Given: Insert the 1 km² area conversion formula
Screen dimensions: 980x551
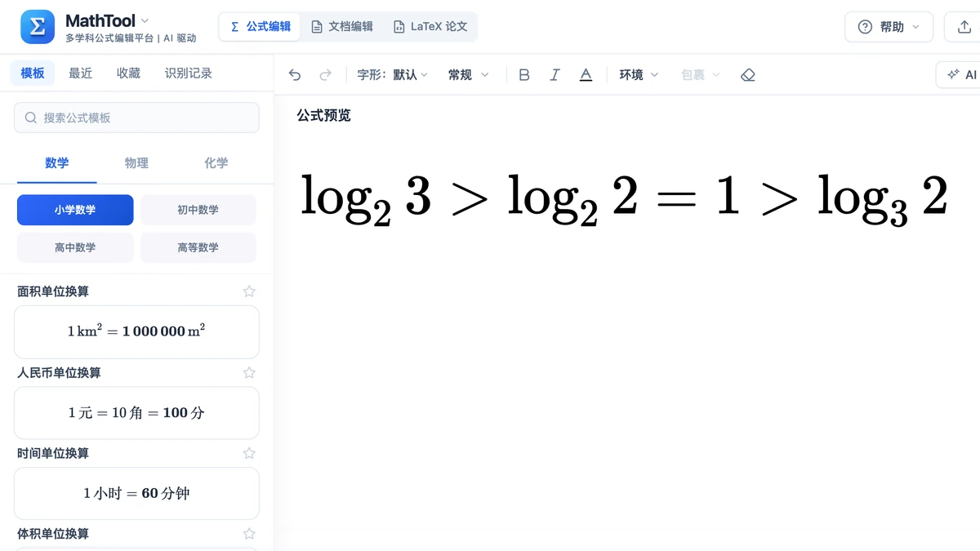Looking at the screenshot, I should click(136, 331).
